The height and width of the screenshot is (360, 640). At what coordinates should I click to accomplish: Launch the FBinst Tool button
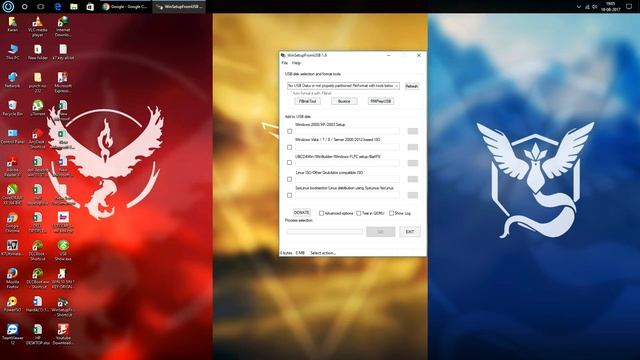click(x=308, y=101)
